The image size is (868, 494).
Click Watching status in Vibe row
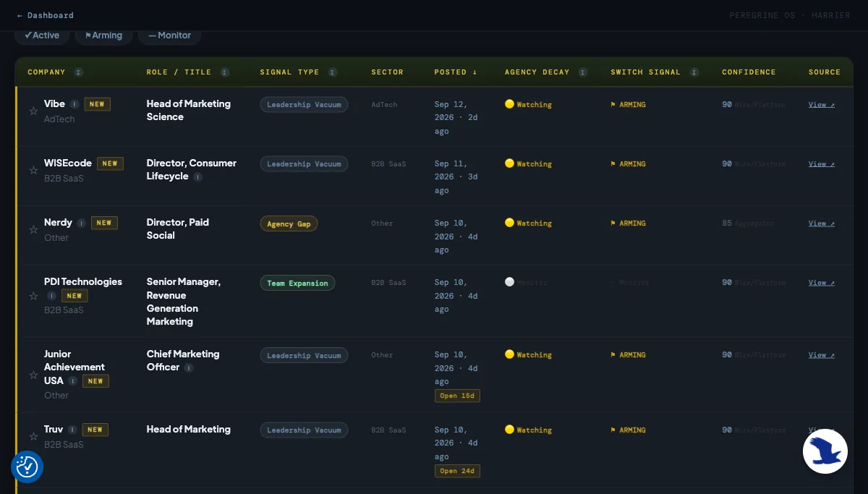coord(528,104)
